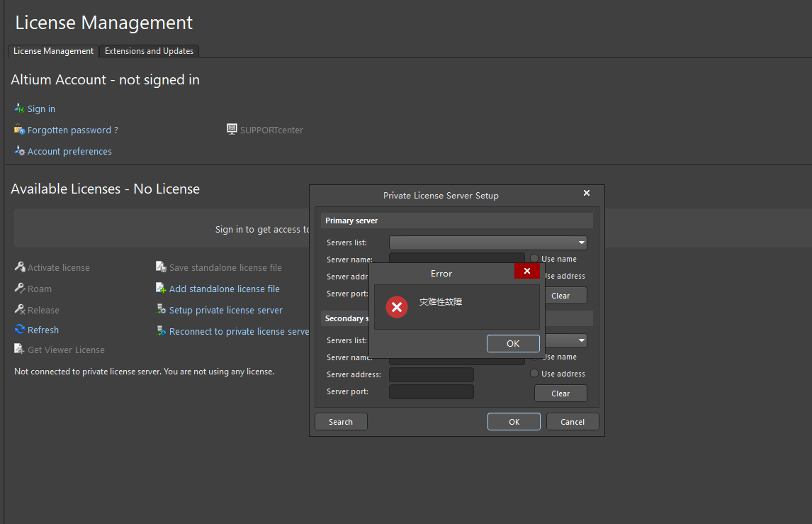Click the Sign in person icon
Viewport: 812px width, 524px height.
pyautogui.click(x=19, y=108)
